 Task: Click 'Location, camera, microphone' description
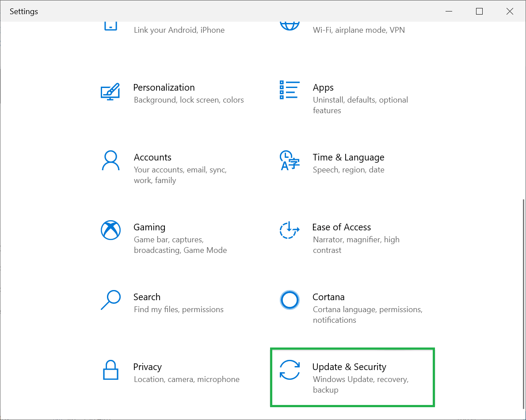click(187, 379)
